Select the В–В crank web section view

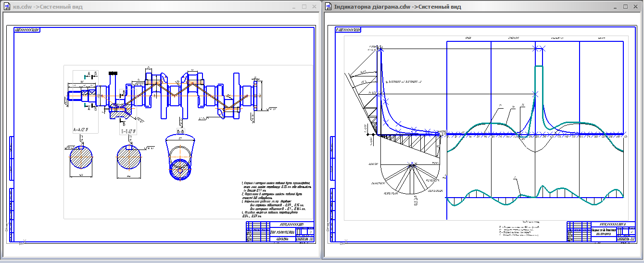pyautogui.click(x=180, y=157)
